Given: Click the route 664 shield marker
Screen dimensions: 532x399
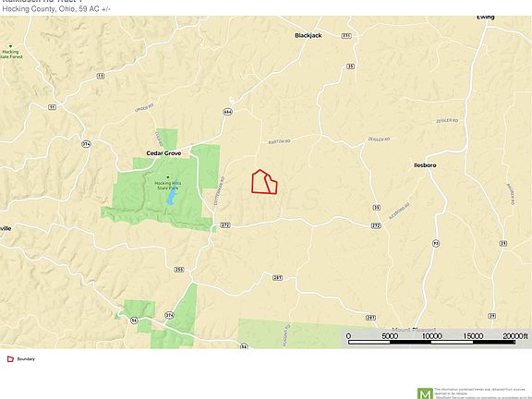Looking at the screenshot, I should tap(227, 112).
